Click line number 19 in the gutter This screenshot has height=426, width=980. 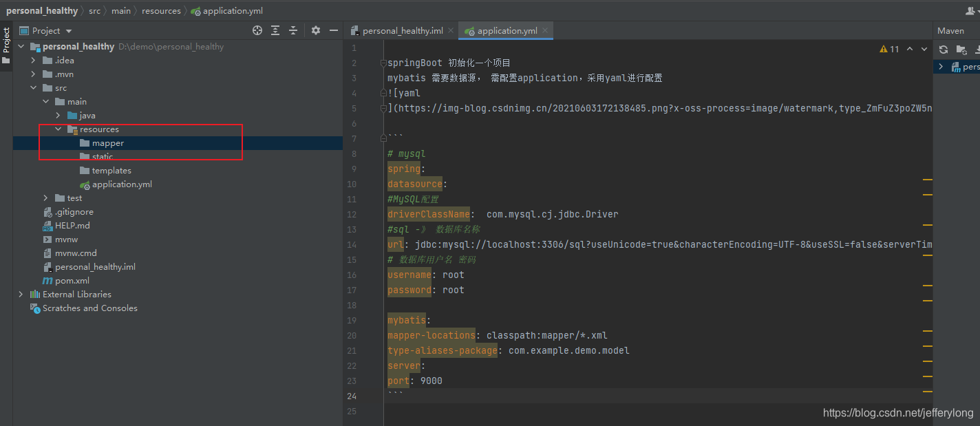352,320
